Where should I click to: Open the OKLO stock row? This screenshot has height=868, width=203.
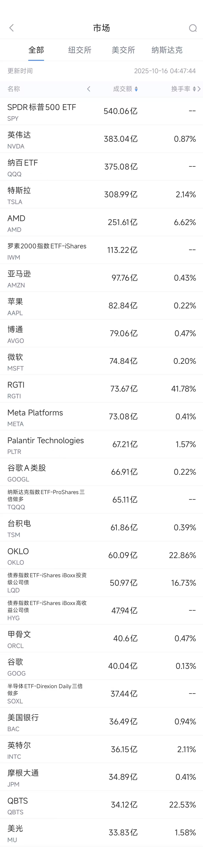point(101,555)
